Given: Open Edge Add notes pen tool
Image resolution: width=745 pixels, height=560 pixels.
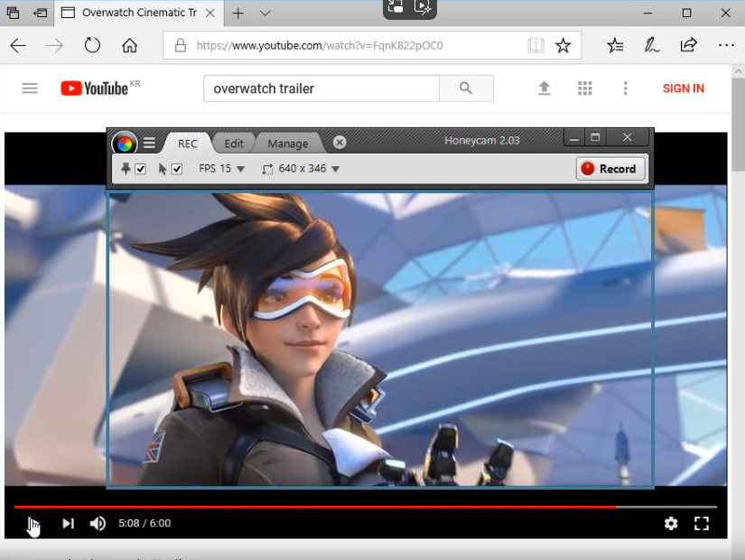Looking at the screenshot, I should point(651,46).
